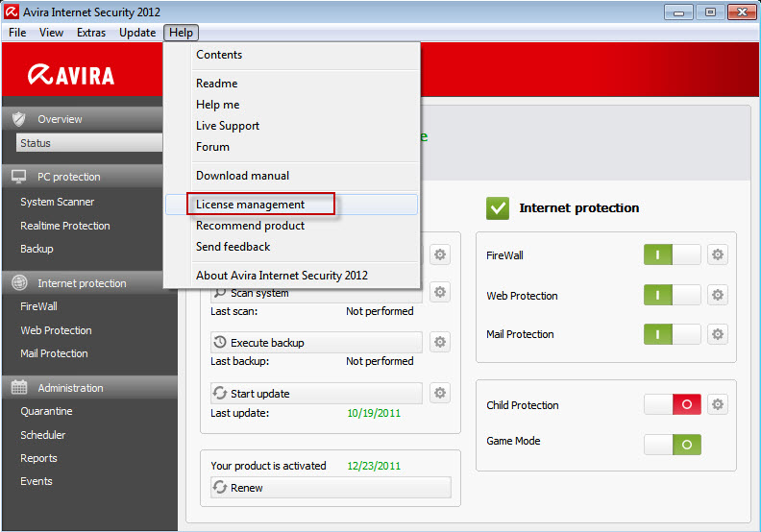Open License management

(292, 205)
